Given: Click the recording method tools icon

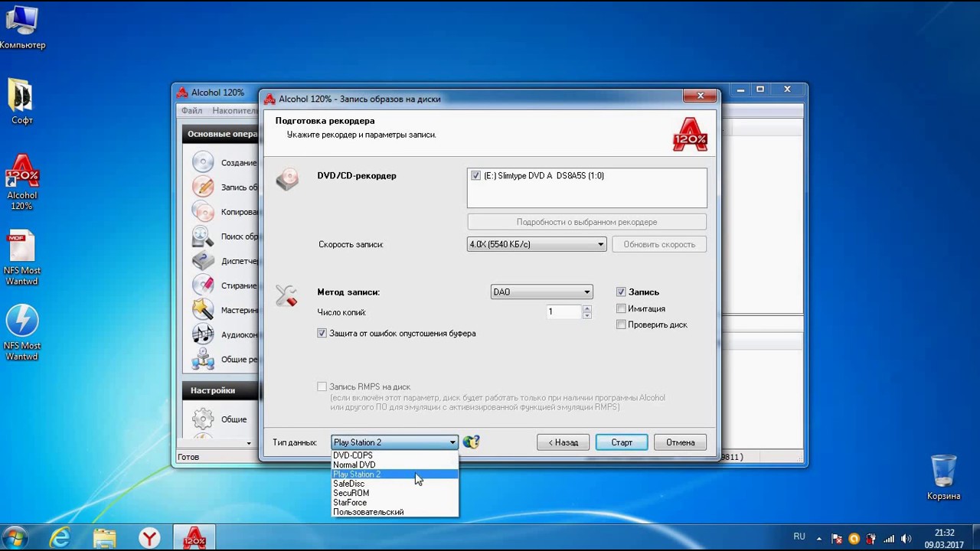Looking at the screenshot, I should (286, 295).
